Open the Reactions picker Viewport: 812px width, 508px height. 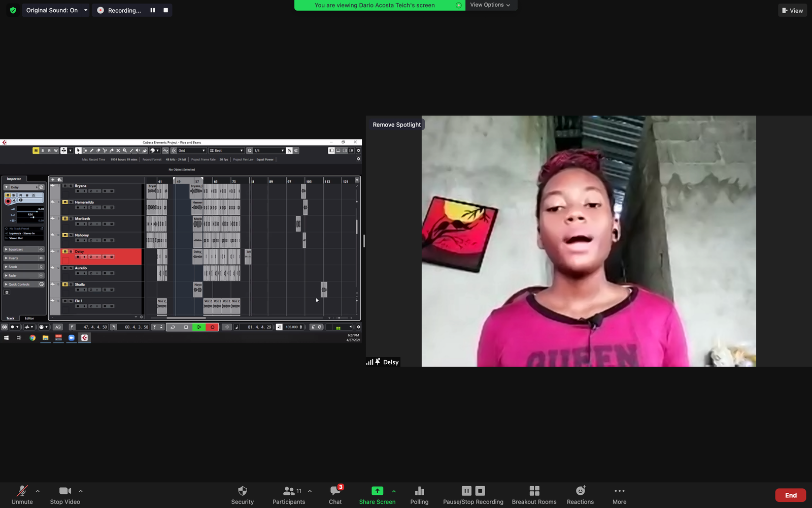pos(580,495)
